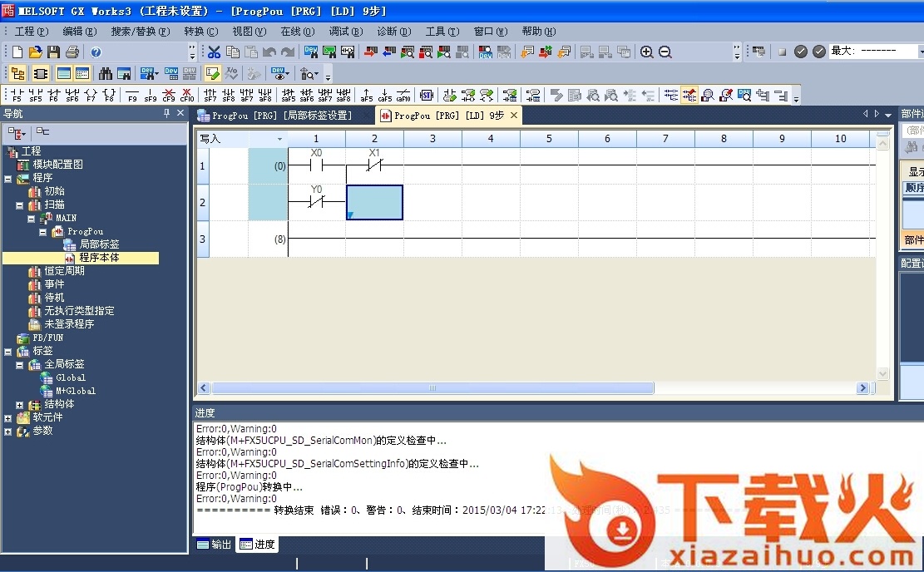The width and height of the screenshot is (924, 572).
Task: Toggle the navigation window view button
Action: point(17,73)
